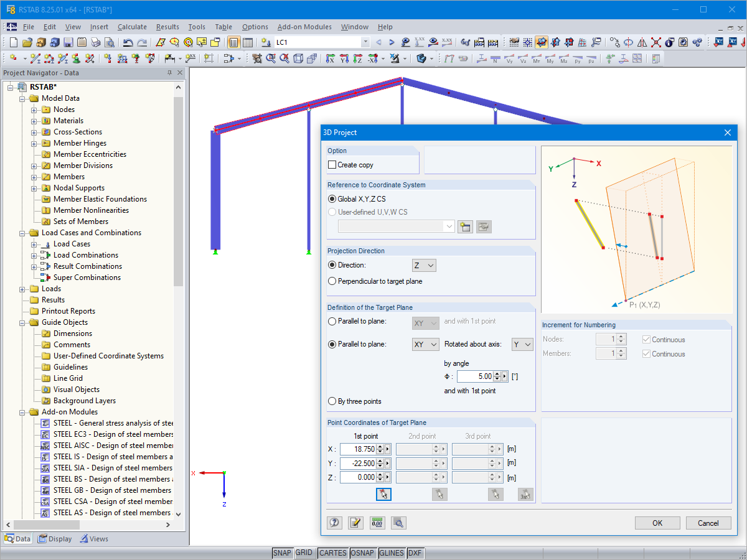Image resolution: width=747 pixels, height=560 pixels.
Task: Enable the Create copy checkbox
Action: pyautogui.click(x=332, y=165)
